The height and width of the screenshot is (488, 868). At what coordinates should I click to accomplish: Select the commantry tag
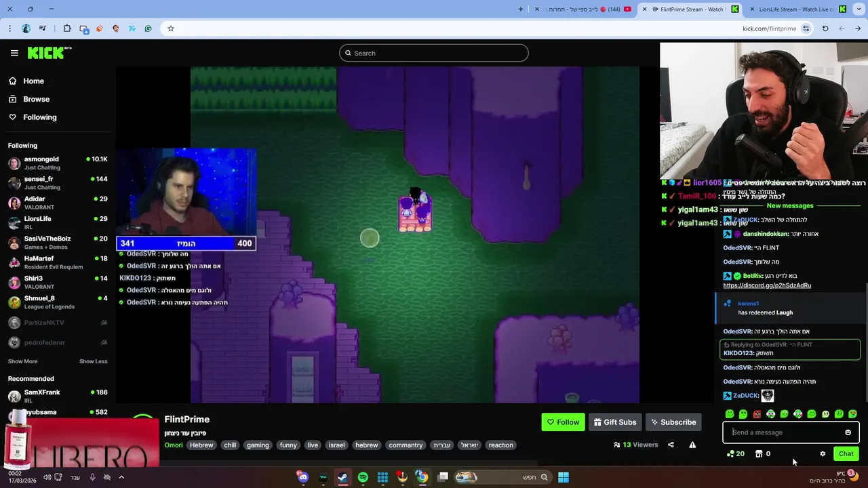[x=406, y=445]
